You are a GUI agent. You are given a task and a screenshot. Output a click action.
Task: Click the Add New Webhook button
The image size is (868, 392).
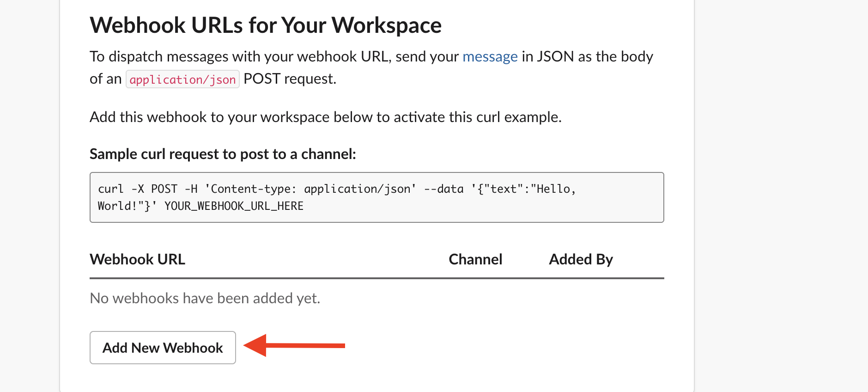pyautogui.click(x=163, y=348)
